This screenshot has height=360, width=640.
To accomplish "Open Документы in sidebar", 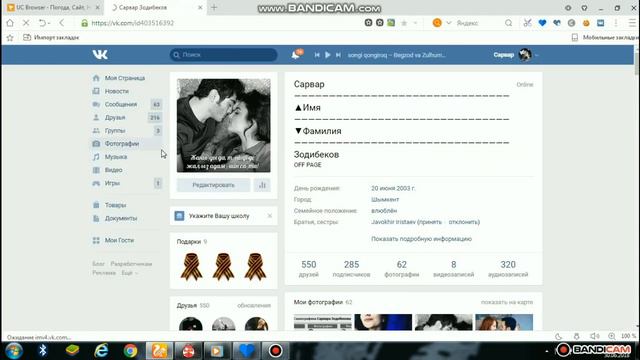I will coord(121,218).
